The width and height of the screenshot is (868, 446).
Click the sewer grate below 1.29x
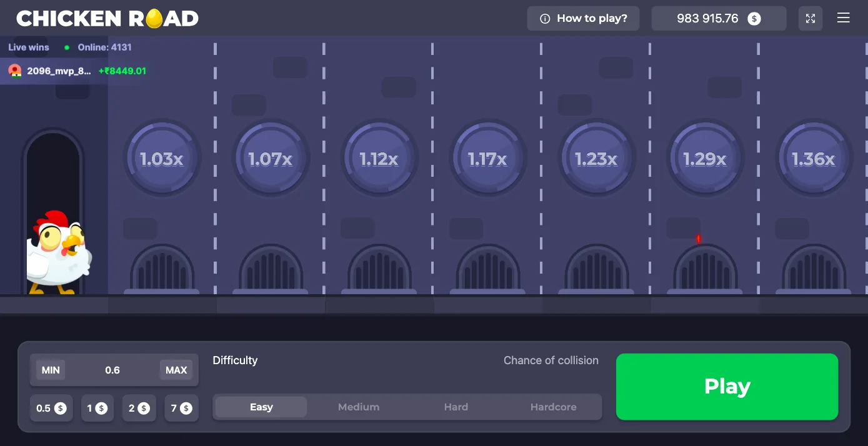(x=705, y=269)
